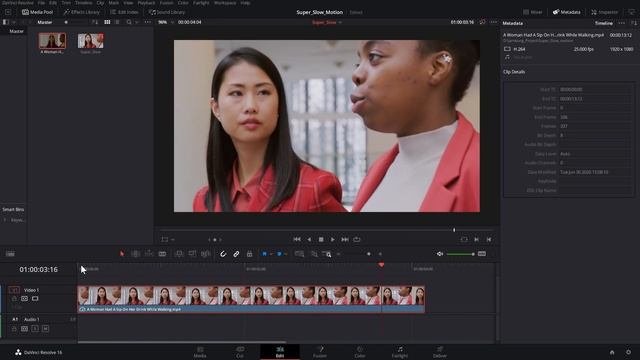This screenshot has height=360, width=640.
Task: Open the Timeline menu
Action: tap(83, 2)
